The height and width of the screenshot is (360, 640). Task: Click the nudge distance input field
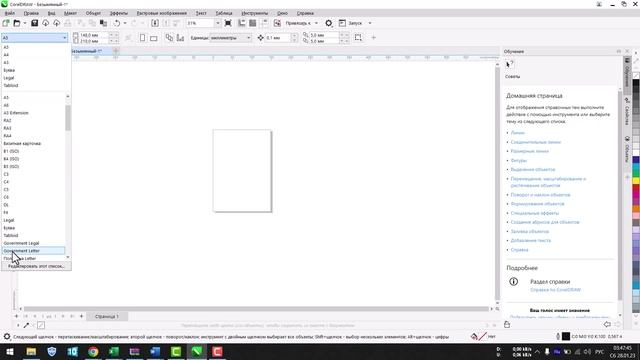click(x=278, y=38)
